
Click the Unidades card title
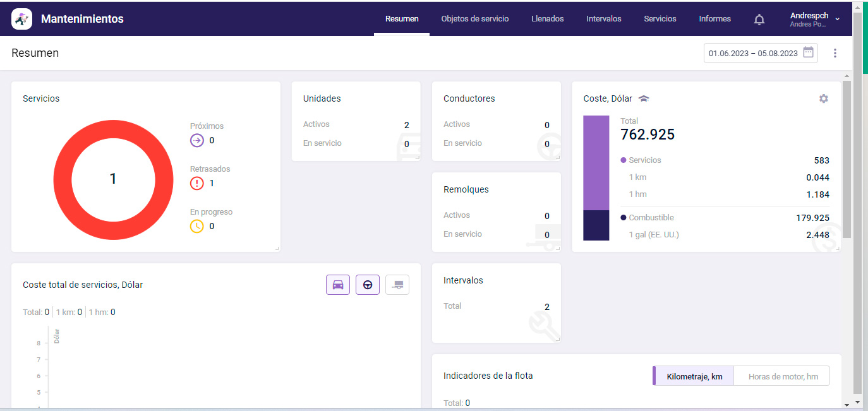point(322,98)
